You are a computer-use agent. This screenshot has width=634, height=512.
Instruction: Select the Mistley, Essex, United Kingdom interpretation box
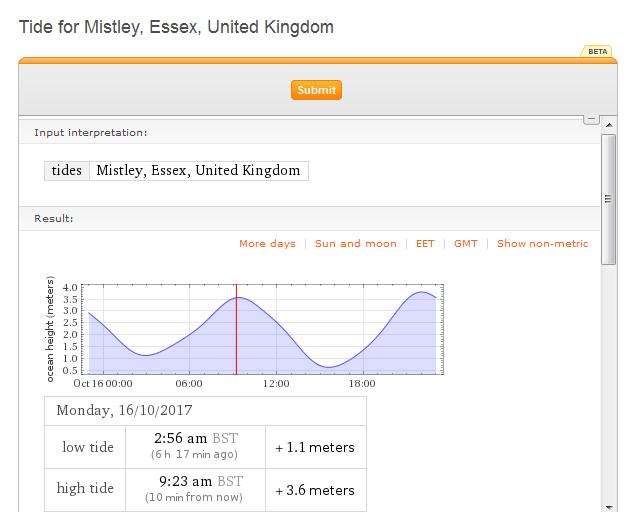tap(199, 170)
